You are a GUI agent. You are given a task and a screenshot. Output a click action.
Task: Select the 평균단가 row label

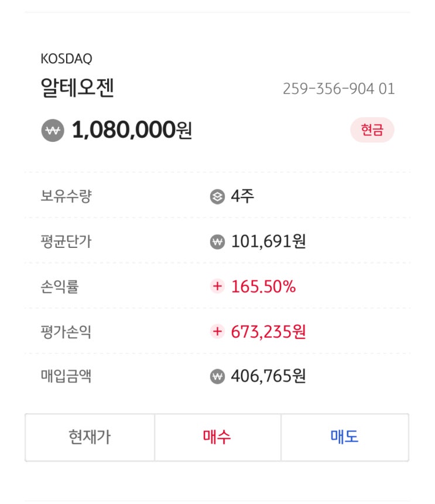click(66, 241)
